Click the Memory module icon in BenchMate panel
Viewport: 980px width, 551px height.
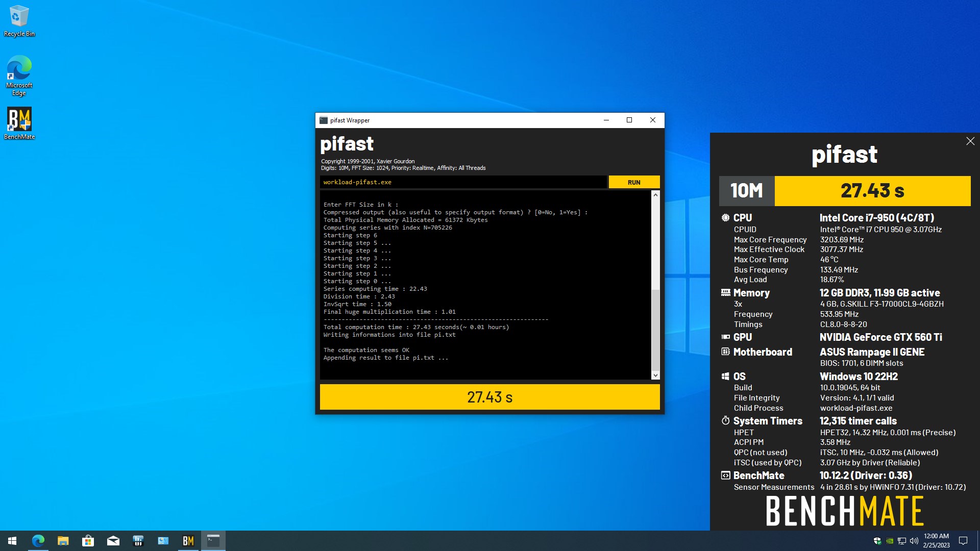tap(725, 293)
